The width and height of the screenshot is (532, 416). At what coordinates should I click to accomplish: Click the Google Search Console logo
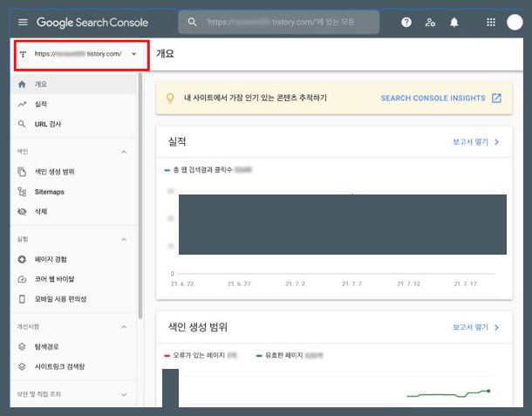point(92,23)
